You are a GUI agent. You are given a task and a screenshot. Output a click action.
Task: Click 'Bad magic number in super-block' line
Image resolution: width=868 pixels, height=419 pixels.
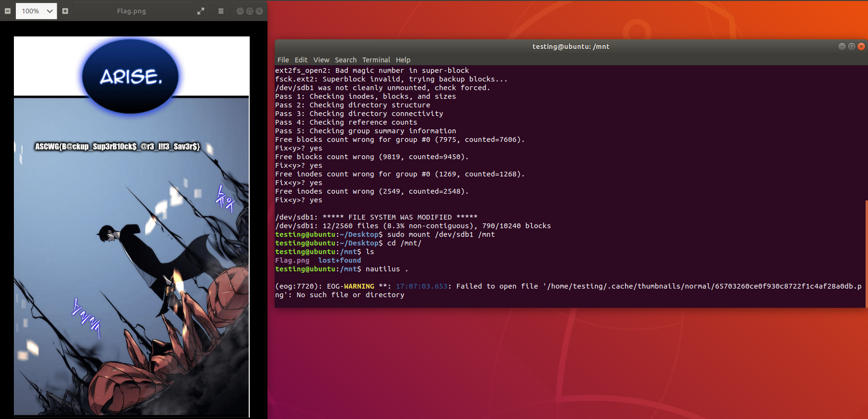372,70
